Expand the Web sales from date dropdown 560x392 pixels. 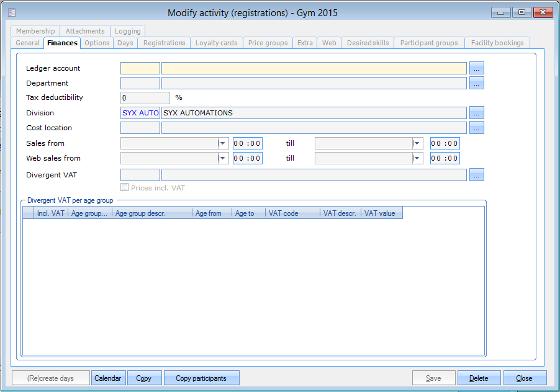click(224, 158)
